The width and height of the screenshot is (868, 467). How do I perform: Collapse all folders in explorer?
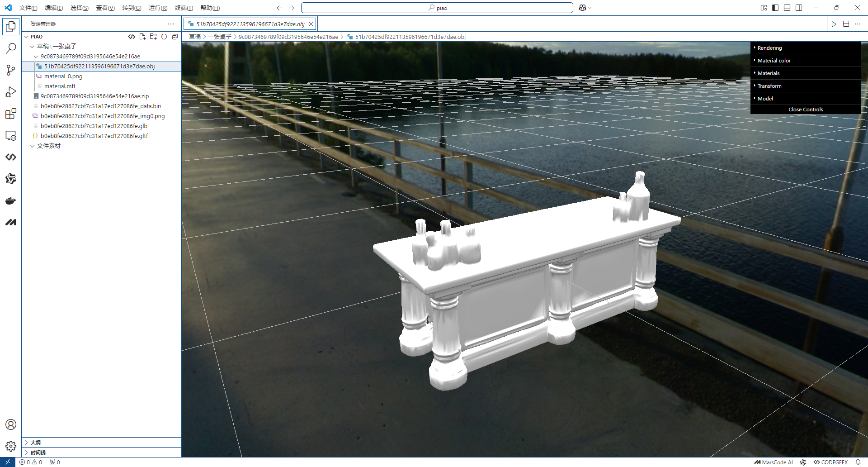point(175,37)
